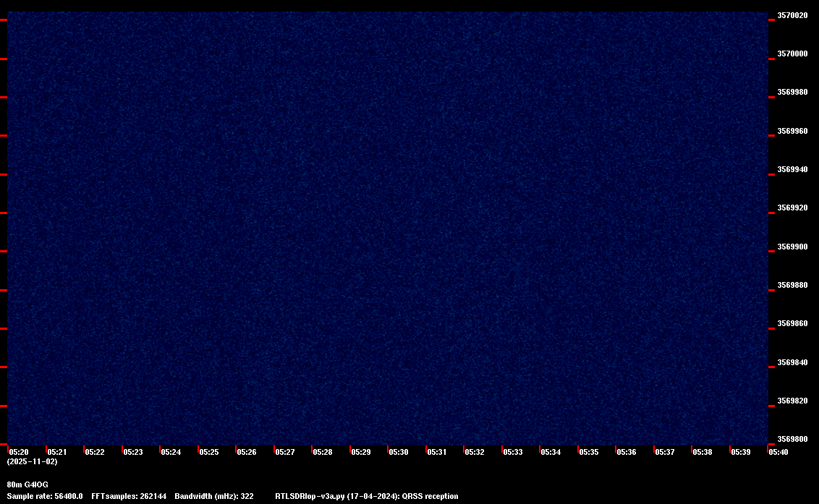The width and height of the screenshot is (819, 504).
Task: Click the 05:40 time axis label
Action: click(778, 452)
